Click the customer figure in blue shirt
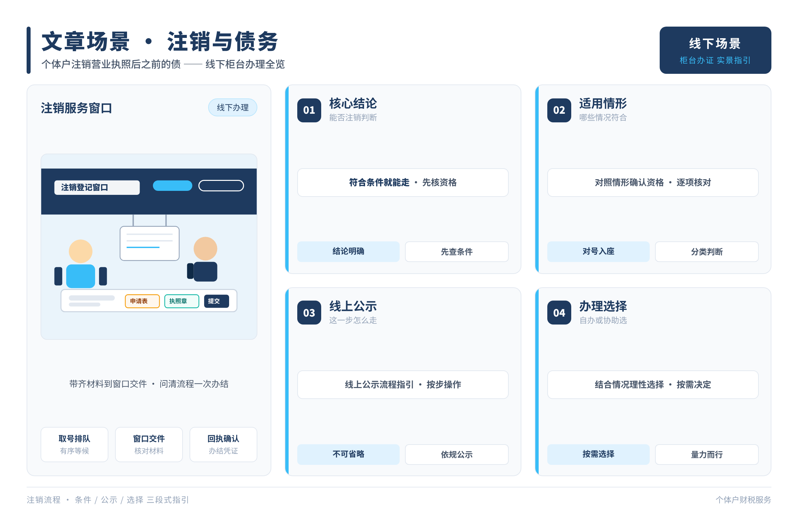This screenshot has width=798, height=532. pos(81,264)
